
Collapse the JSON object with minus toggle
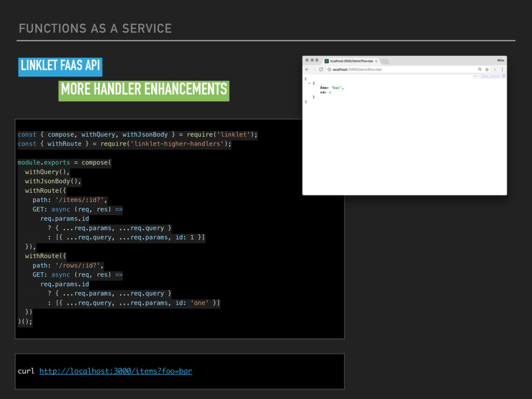[309, 83]
